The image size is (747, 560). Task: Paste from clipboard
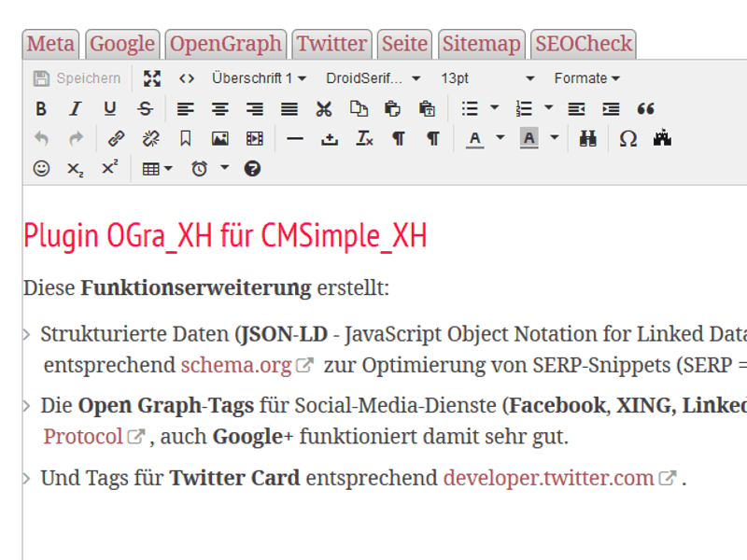tap(392, 109)
